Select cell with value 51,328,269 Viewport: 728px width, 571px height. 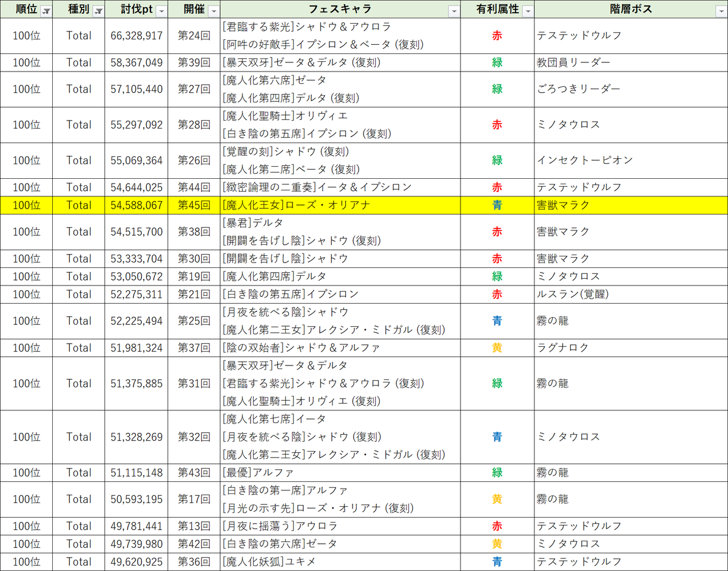pyautogui.click(x=136, y=437)
